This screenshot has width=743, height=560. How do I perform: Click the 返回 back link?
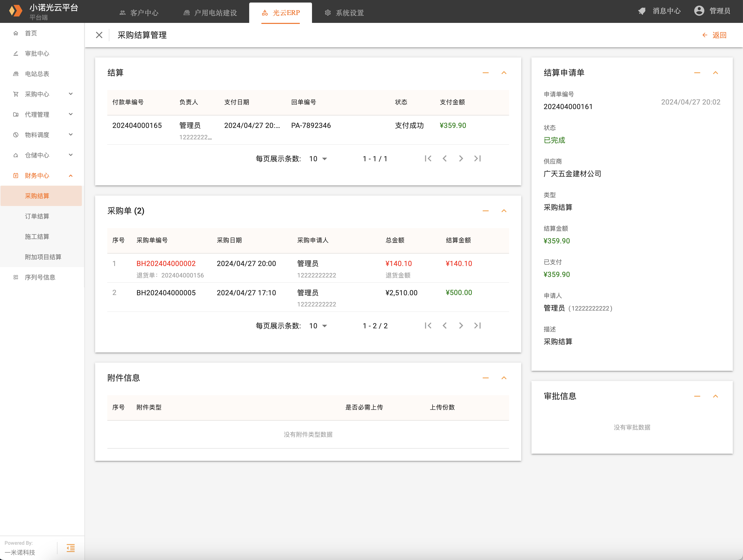(715, 35)
